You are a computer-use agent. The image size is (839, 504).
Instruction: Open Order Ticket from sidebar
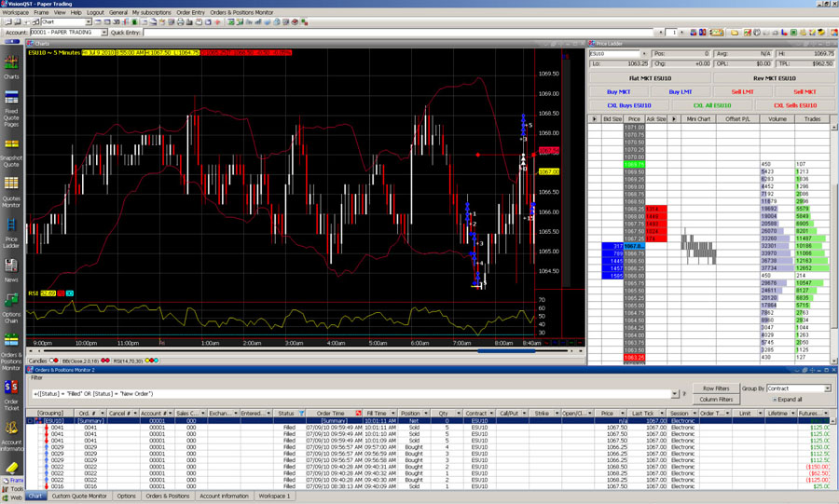[11, 396]
